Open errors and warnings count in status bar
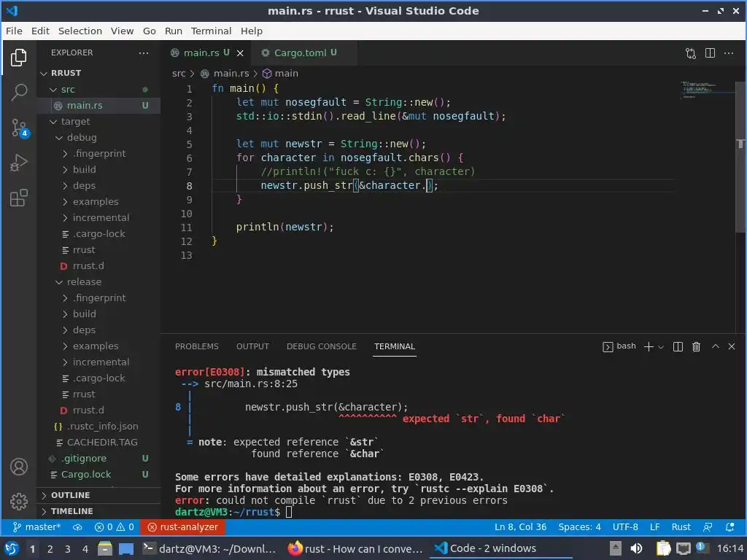747x560 pixels. (115, 526)
